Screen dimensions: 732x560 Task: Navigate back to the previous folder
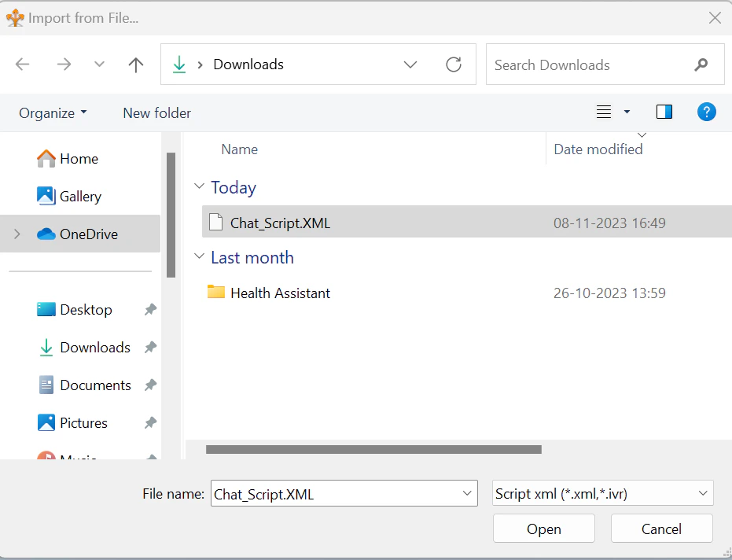(23, 64)
